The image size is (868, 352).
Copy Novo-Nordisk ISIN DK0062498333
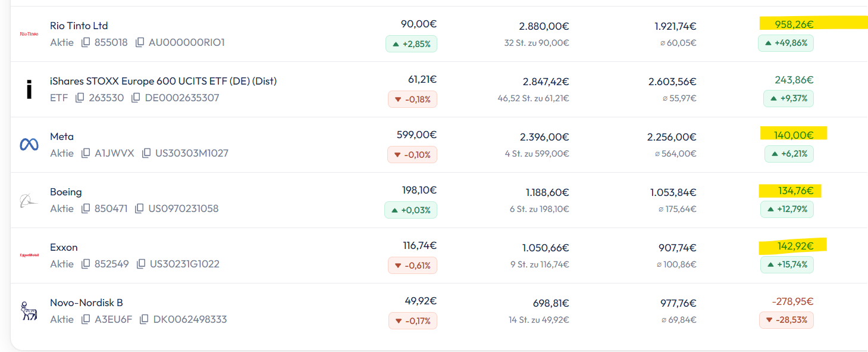click(144, 320)
